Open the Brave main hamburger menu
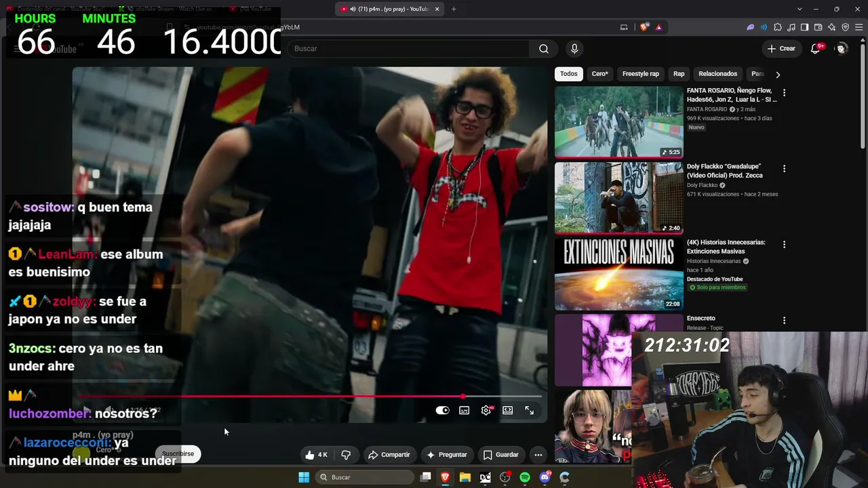The width and height of the screenshot is (868, 488). coord(859,27)
